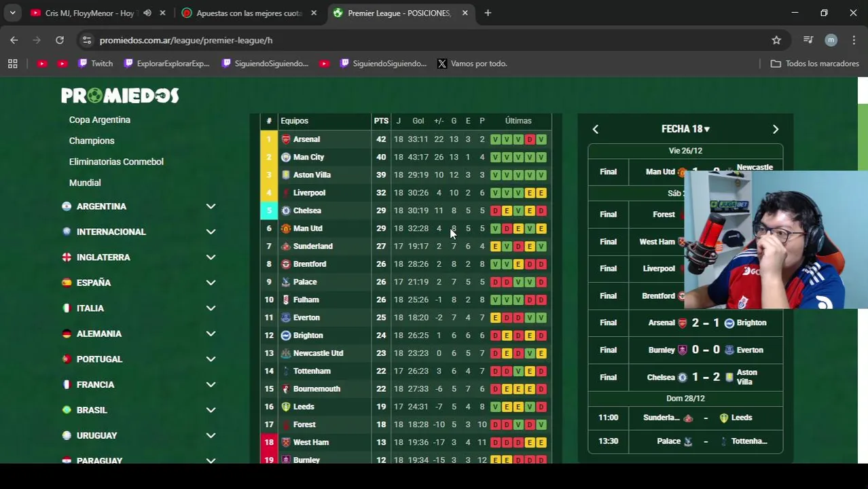Screen dimensions: 868x489
Task: Click the Argentina flag icon in sidebar
Action: 67,206
